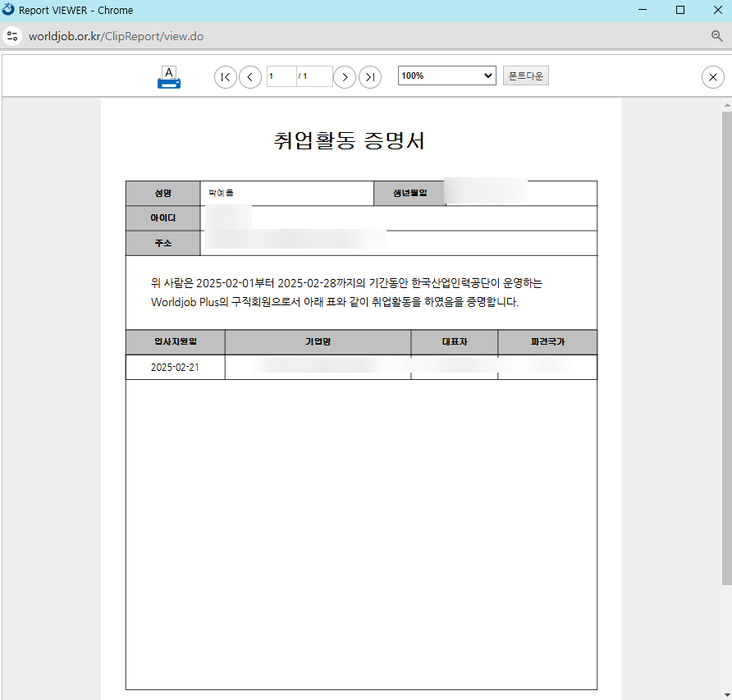
Task: Click the 입사지원일 column header
Action: point(176,342)
